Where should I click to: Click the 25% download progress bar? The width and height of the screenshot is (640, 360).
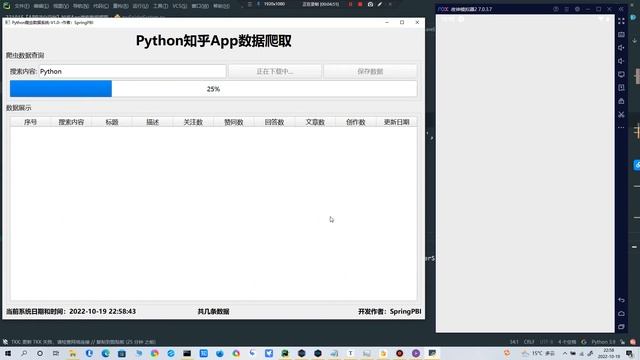pyautogui.click(x=213, y=89)
